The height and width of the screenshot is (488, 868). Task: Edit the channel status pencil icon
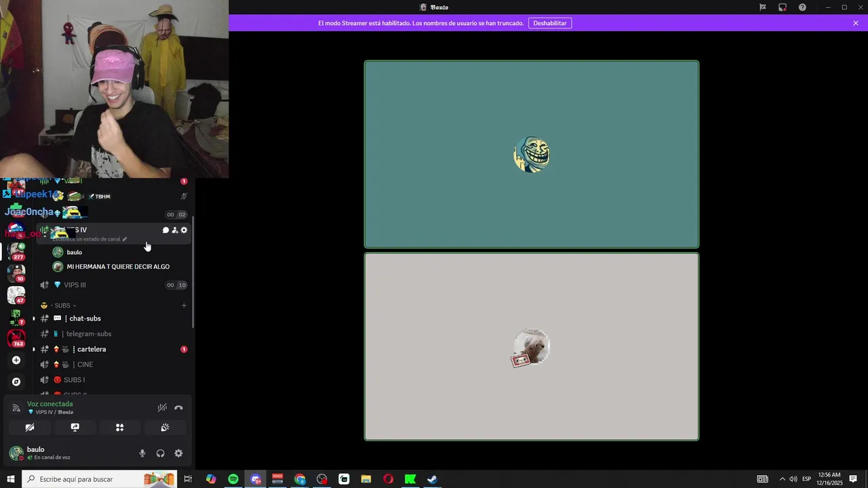click(125, 239)
